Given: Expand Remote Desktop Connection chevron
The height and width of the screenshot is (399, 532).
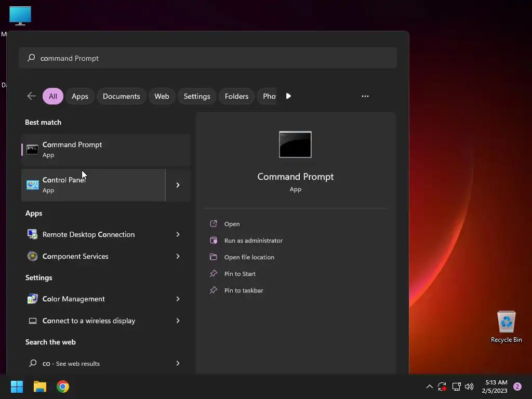Looking at the screenshot, I should pyautogui.click(x=178, y=234).
